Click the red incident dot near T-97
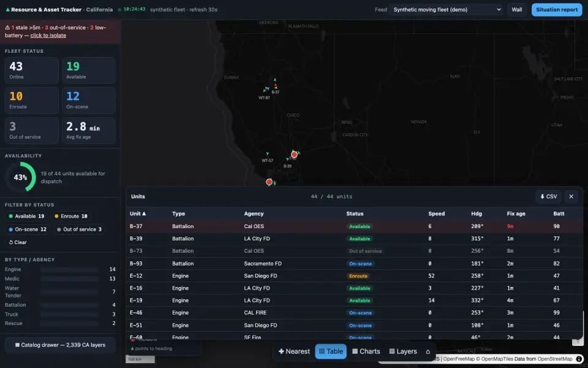The image size is (588, 368). [x=294, y=155]
